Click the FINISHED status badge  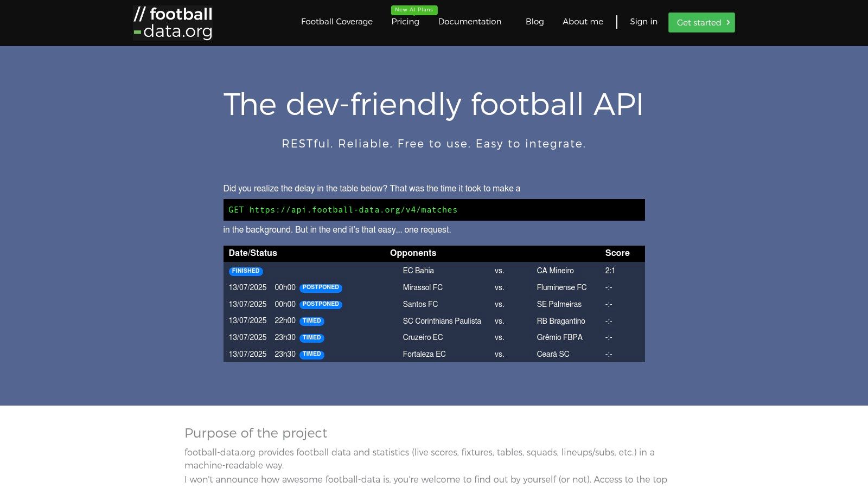click(246, 271)
